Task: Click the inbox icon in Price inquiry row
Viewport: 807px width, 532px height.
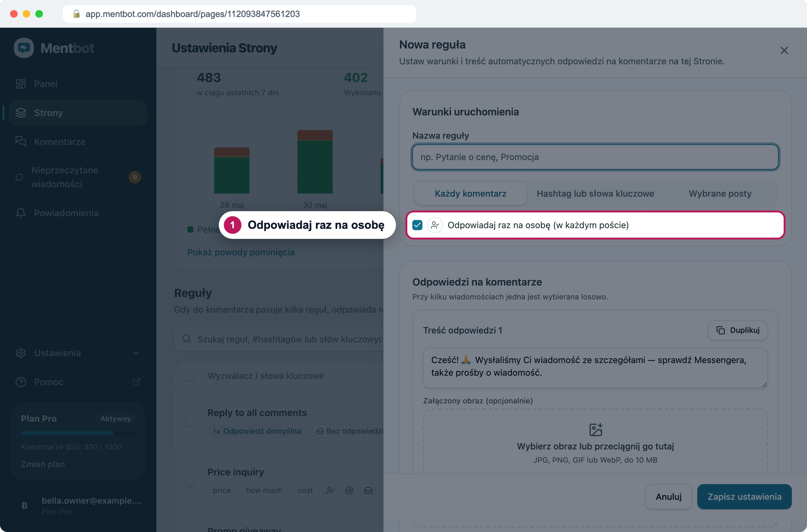Action: [x=368, y=490]
